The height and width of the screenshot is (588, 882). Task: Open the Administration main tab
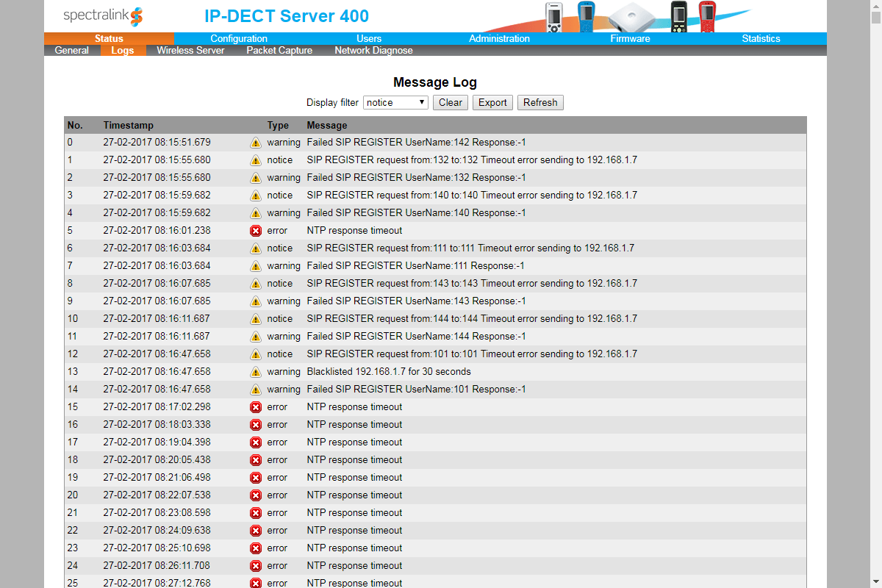[499, 39]
